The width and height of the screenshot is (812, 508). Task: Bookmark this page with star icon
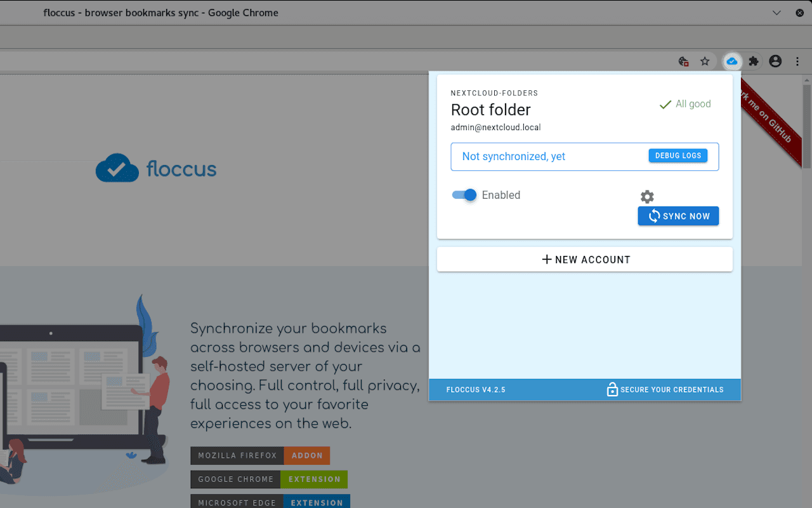click(705, 62)
